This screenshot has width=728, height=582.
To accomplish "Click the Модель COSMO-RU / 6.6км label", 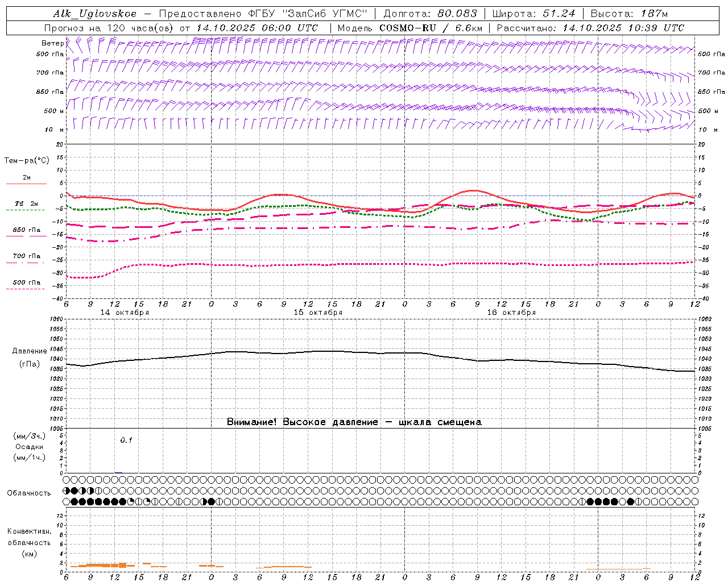I will coord(410,28).
